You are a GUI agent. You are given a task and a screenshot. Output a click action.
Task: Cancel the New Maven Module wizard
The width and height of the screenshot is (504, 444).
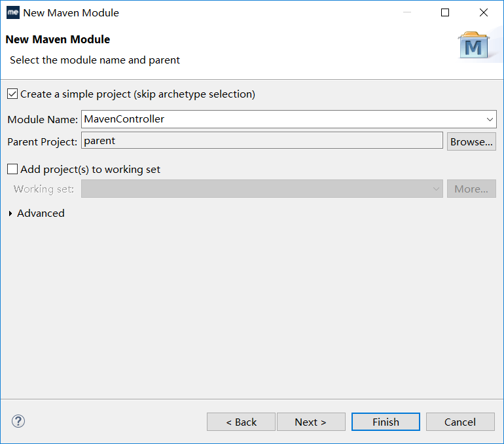[x=460, y=422]
